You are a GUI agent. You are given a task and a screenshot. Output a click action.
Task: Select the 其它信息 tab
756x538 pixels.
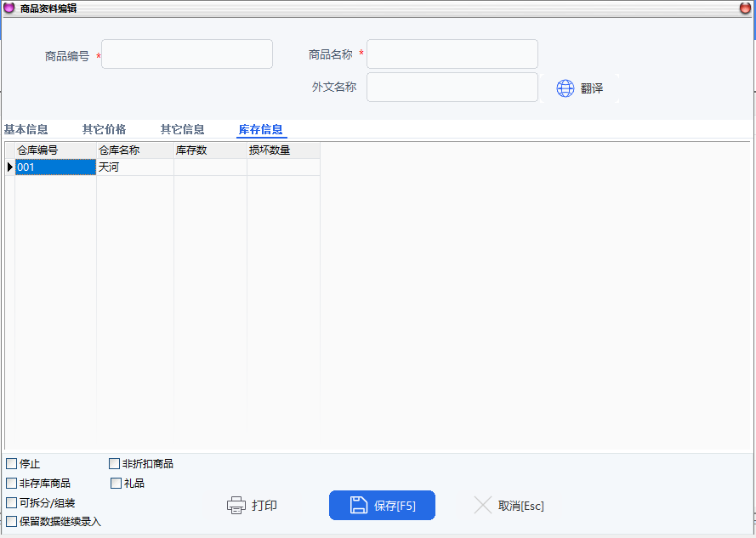click(182, 130)
